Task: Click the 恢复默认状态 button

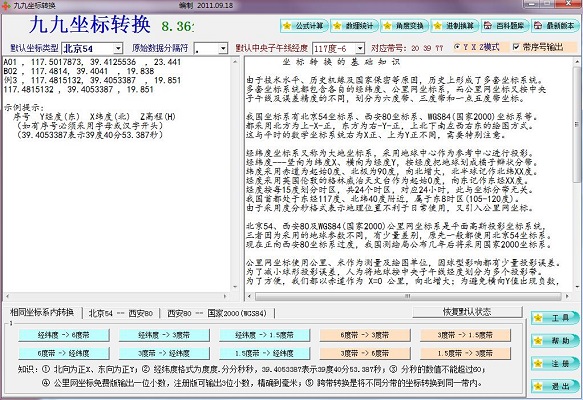Action: coord(467,312)
